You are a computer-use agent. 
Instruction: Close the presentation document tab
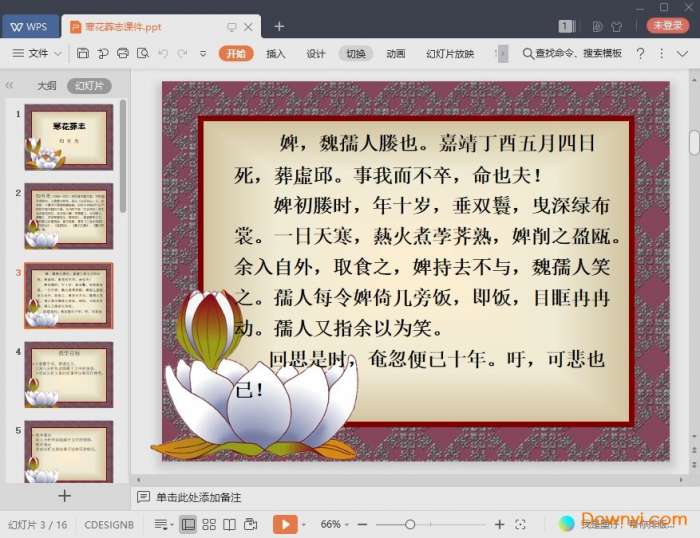point(248,27)
